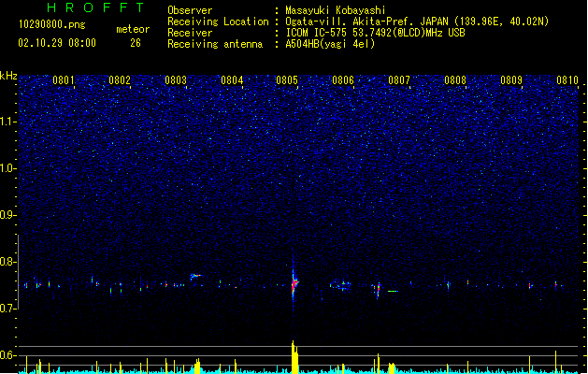Click the kHz axis unit label
The image size is (588, 374).
point(8,76)
